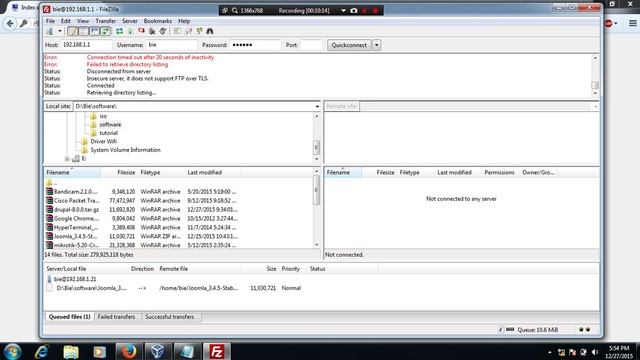Screen dimensions: 640x360
Task: Open the View menu
Action: coord(83,21)
